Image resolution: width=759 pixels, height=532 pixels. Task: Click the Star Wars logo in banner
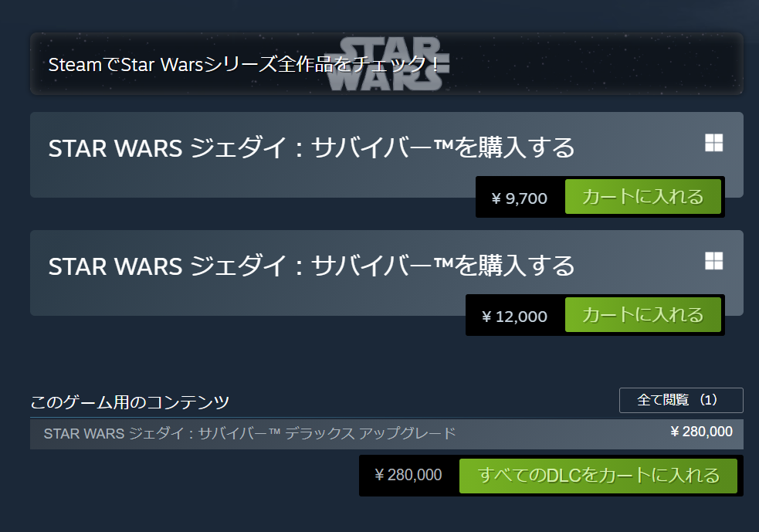(x=388, y=64)
